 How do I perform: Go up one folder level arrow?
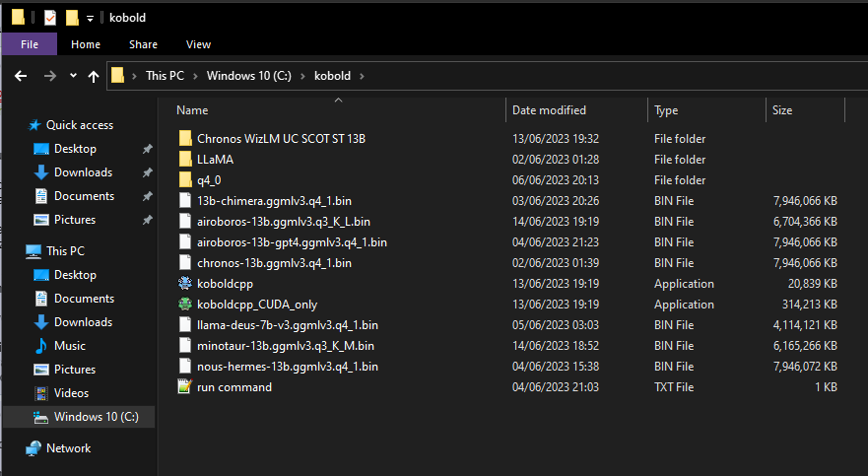94,76
